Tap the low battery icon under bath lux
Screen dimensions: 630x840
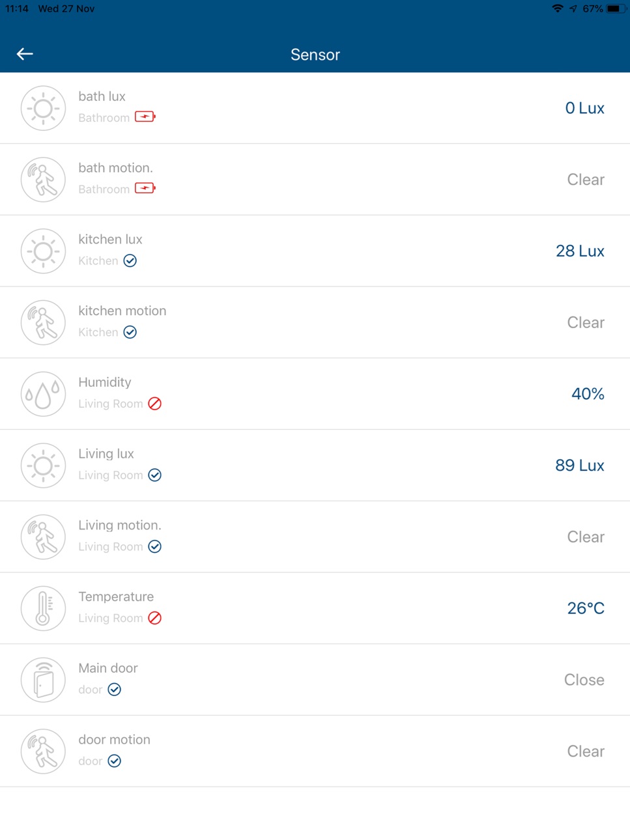click(145, 117)
